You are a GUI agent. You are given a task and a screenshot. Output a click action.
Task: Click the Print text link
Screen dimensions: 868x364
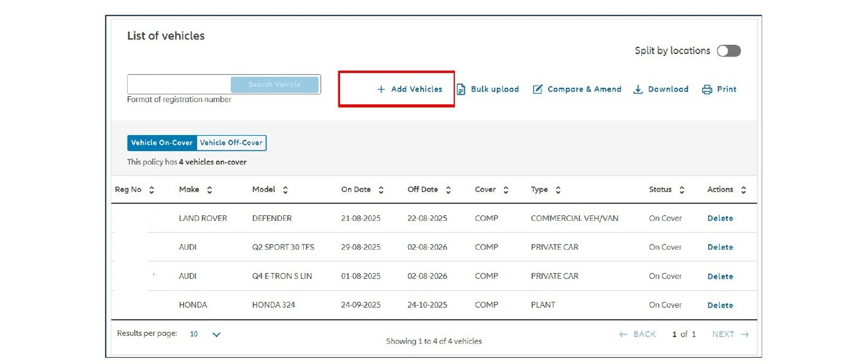coord(727,90)
